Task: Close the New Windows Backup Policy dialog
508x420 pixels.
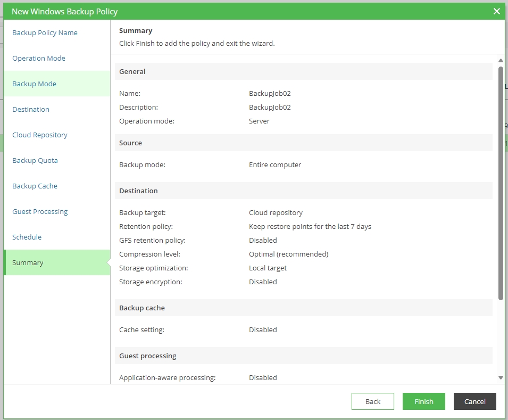Action: click(x=496, y=11)
